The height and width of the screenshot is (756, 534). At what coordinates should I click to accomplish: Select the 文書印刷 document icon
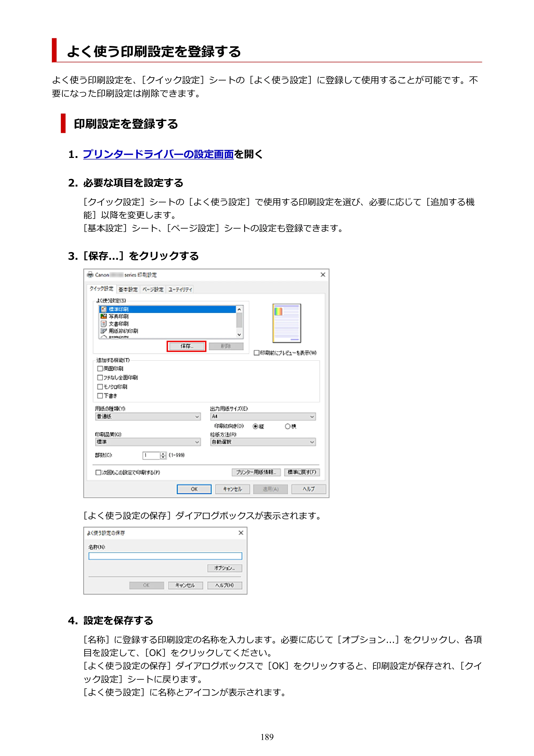point(104,324)
